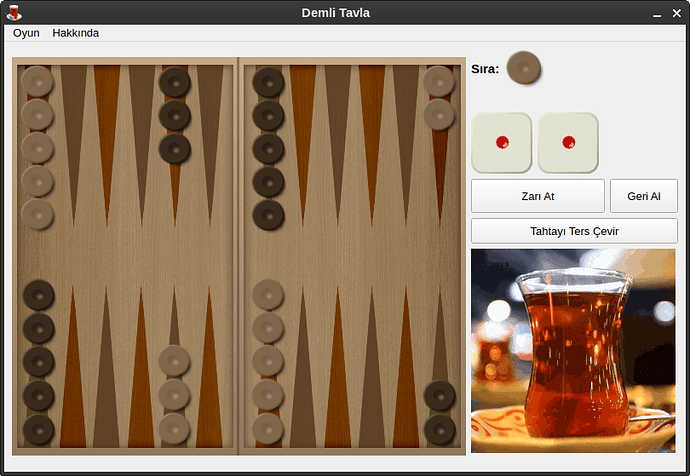The height and width of the screenshot is (476, 690).
Task: Click the turn indicator checker beside Sıra
Action: [523, 68]
